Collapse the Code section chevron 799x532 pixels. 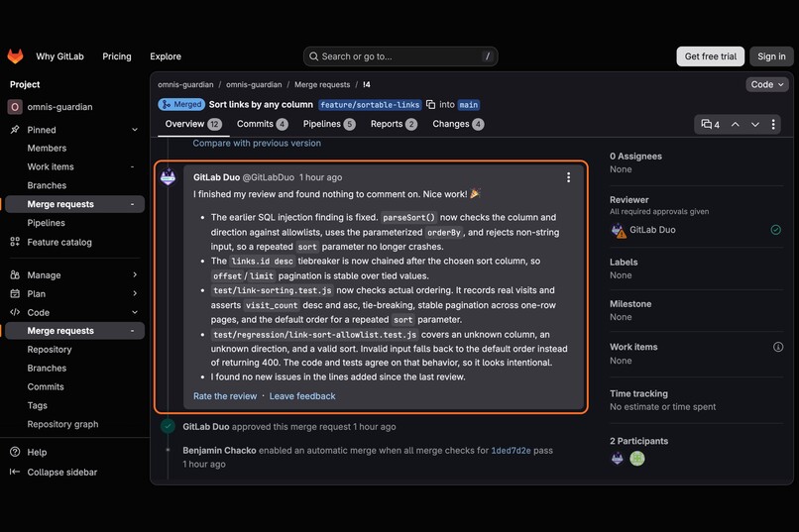135,312
